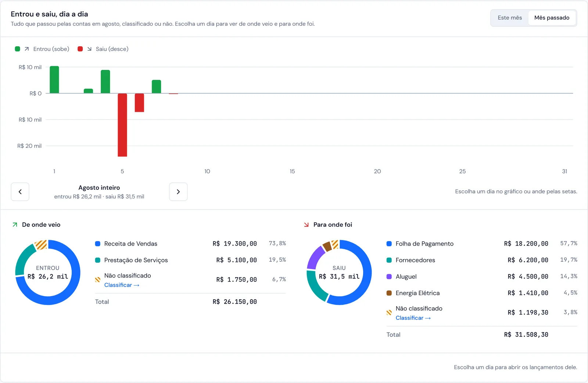Select the tall red bar on day 5
Screen dimensions: 588x383
pyautogui.click(x=122, y=125)
